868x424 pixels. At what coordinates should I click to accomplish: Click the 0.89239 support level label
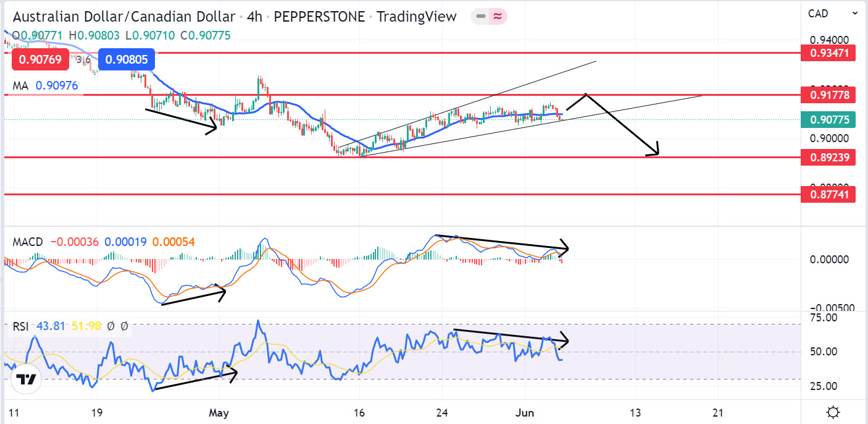828,158
